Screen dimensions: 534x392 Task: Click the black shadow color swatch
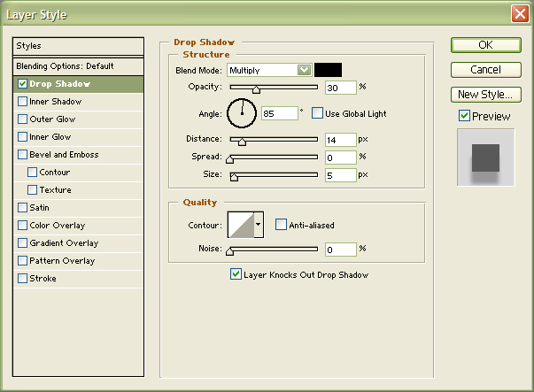click(328, 70)
